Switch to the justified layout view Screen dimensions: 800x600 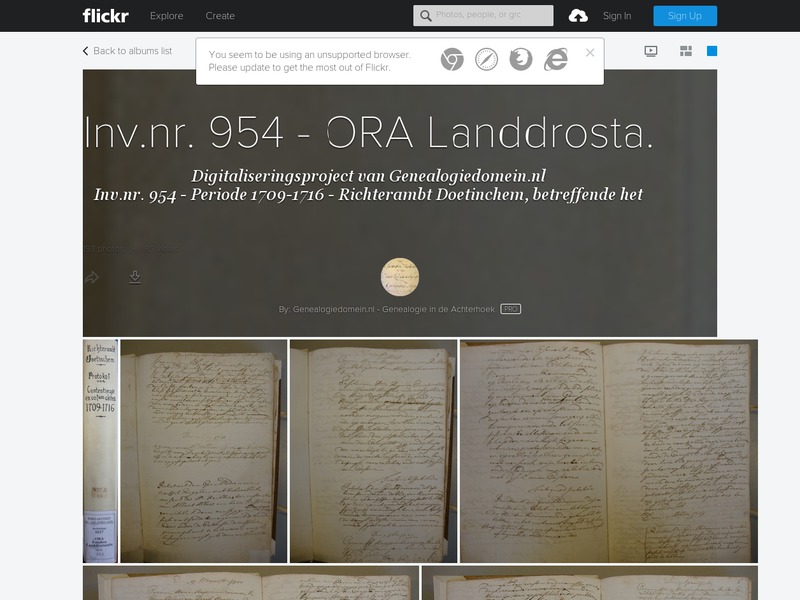(685, 50)
